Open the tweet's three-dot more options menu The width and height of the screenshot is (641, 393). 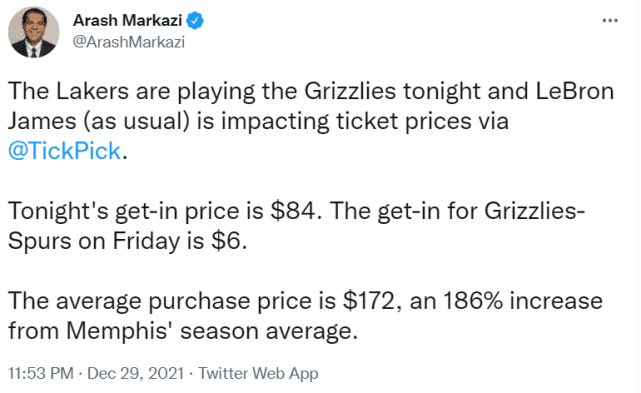click(610, 20)
